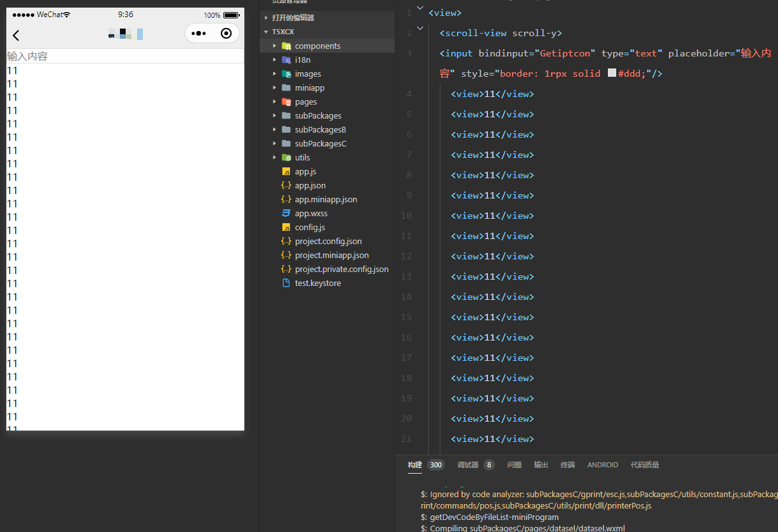Screen dimensions: 778x532
Task: Open the 问题 tab
Action: pyautogui.click(x=515, y=465)
